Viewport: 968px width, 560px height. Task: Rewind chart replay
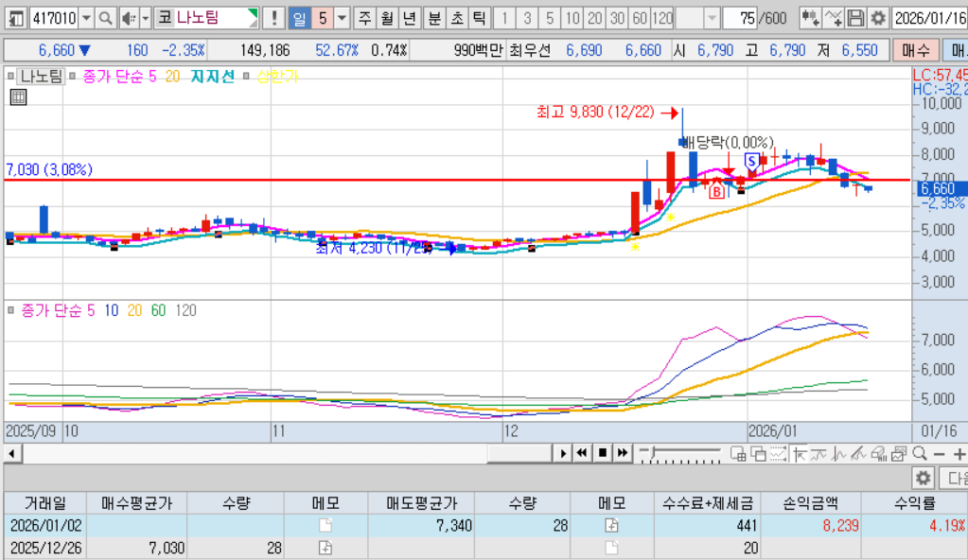(x=582, y=454)
